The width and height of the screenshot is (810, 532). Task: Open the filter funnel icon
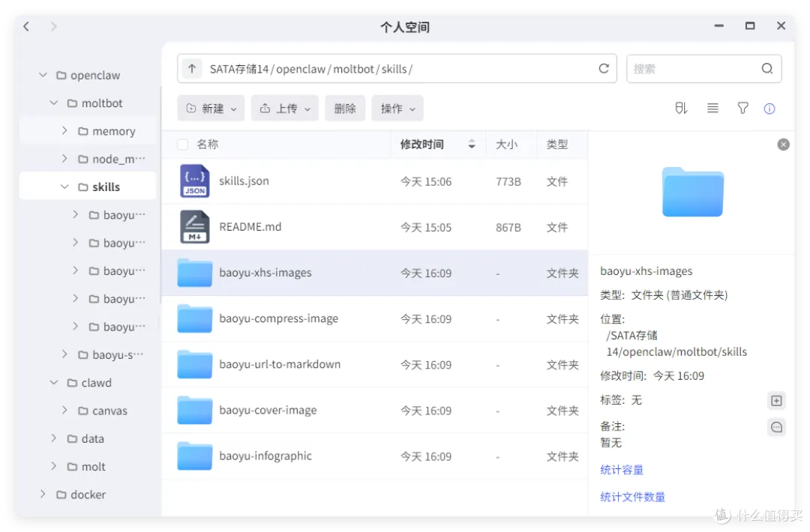[x=742, y=109]
